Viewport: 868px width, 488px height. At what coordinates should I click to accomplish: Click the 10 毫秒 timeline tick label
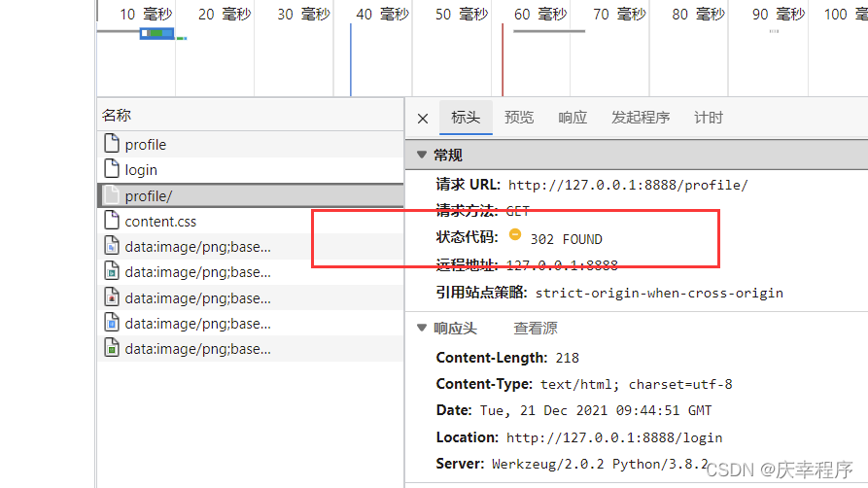(x=146, y=15)
